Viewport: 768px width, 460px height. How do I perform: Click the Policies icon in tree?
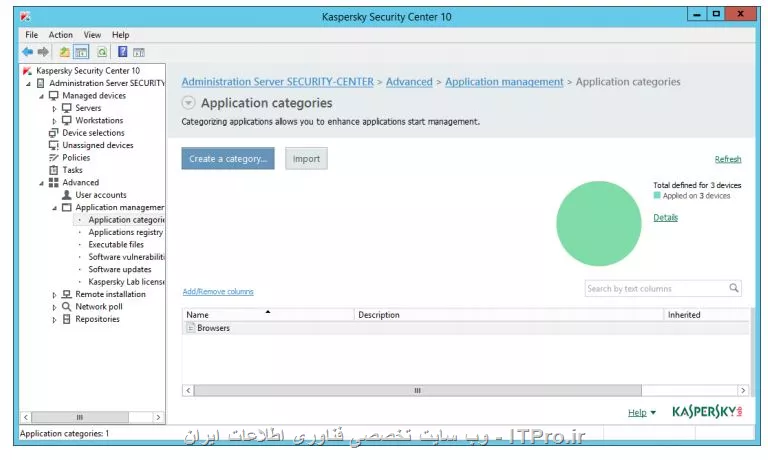pos(53,157)
